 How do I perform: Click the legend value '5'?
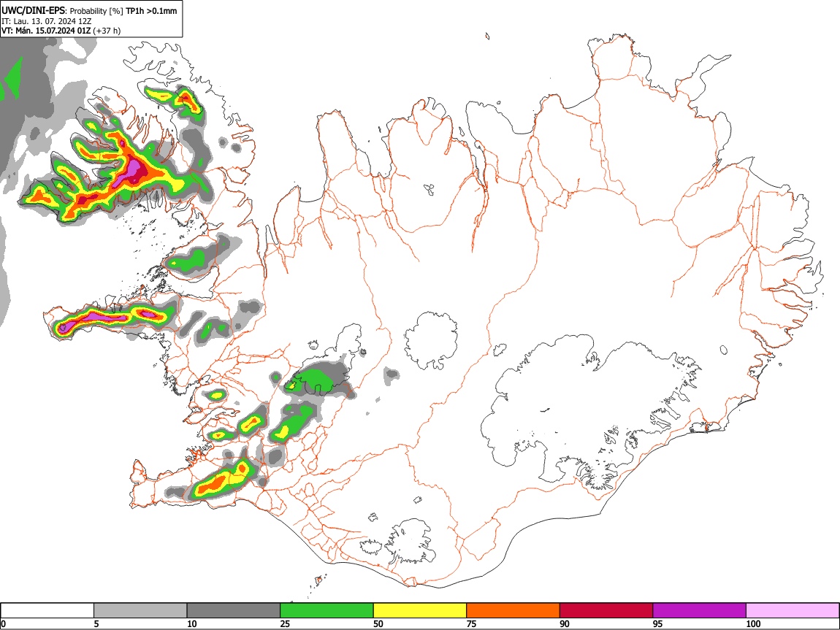[x=96, y=623]
